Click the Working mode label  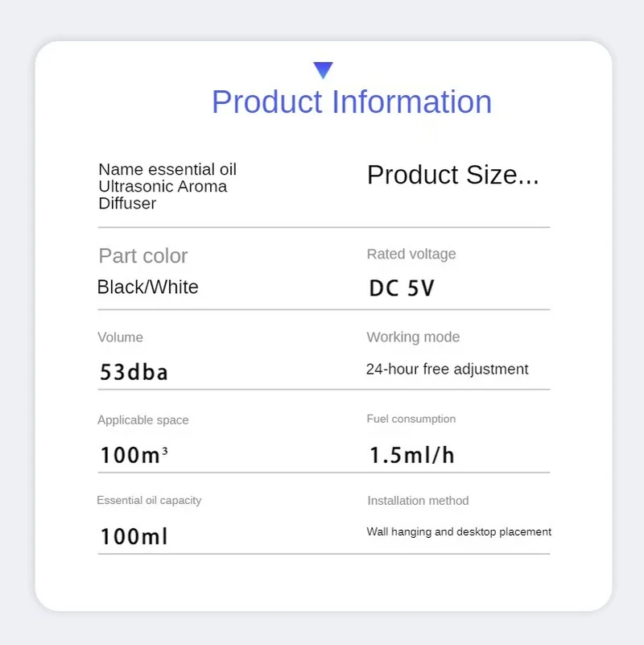click(413, 337)
